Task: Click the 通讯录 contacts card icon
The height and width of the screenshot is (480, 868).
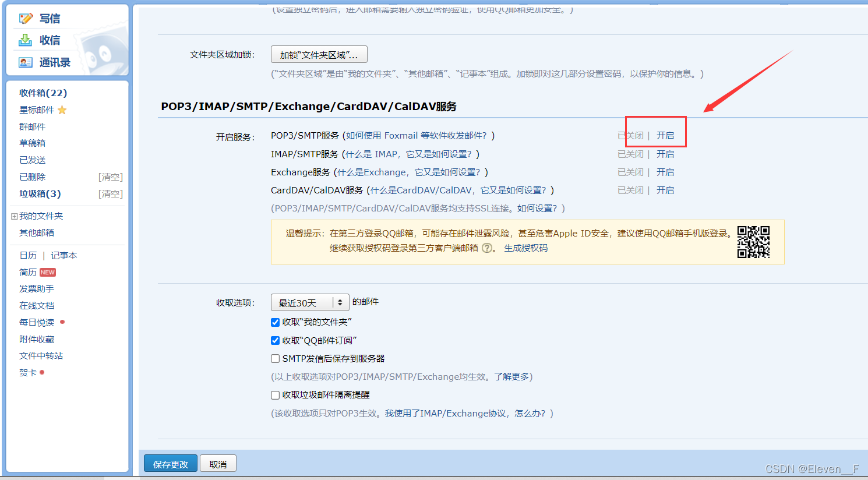Action: 26,62
